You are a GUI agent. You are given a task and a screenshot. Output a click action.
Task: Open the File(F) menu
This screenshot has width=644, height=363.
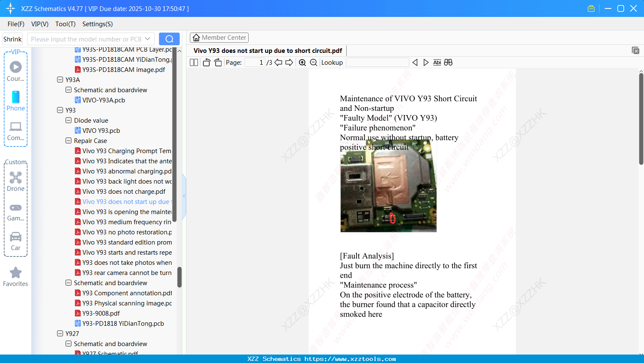[x=16, y=24]
